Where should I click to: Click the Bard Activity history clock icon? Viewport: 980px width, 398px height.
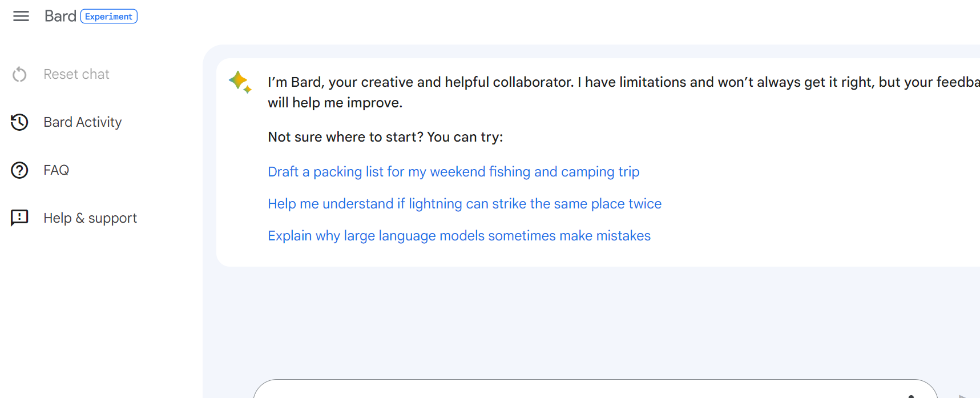pyautogui.click(x=19, y=122)
